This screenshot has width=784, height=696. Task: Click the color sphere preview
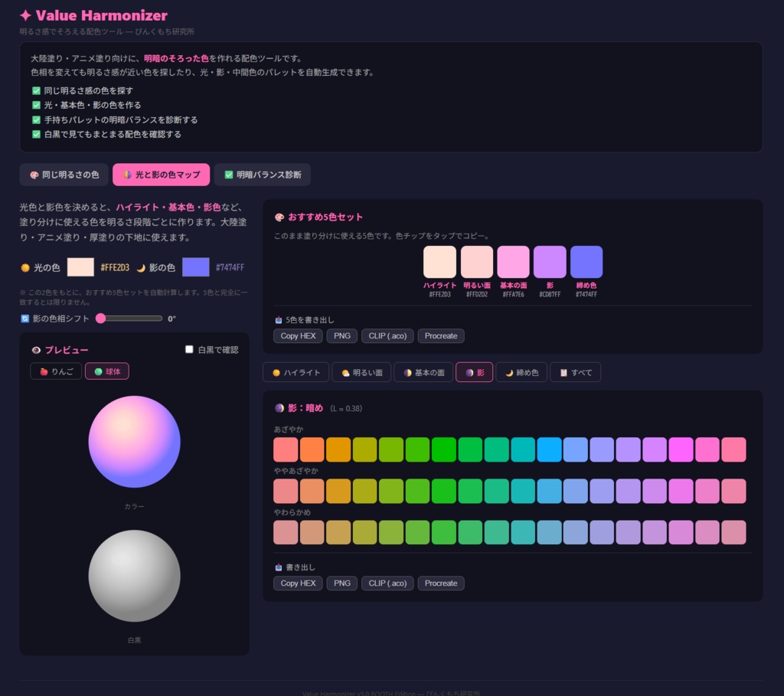[x=134, y=442]
